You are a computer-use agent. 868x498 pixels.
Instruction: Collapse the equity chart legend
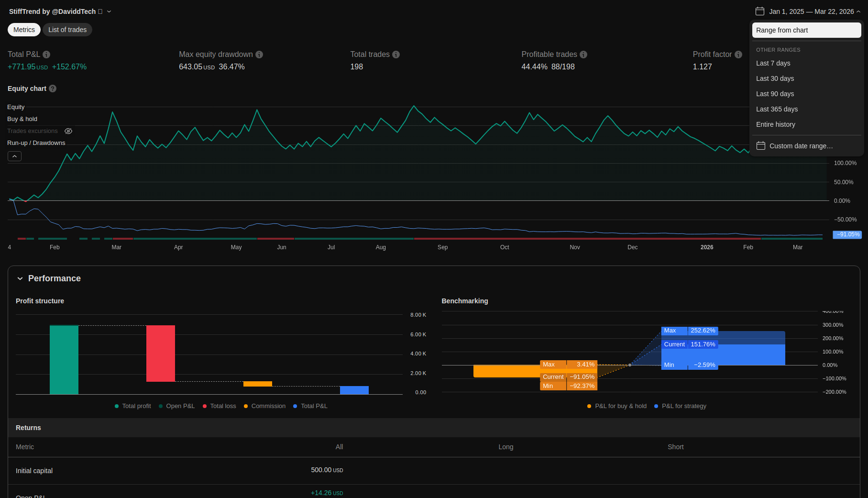tap(14, 156)
